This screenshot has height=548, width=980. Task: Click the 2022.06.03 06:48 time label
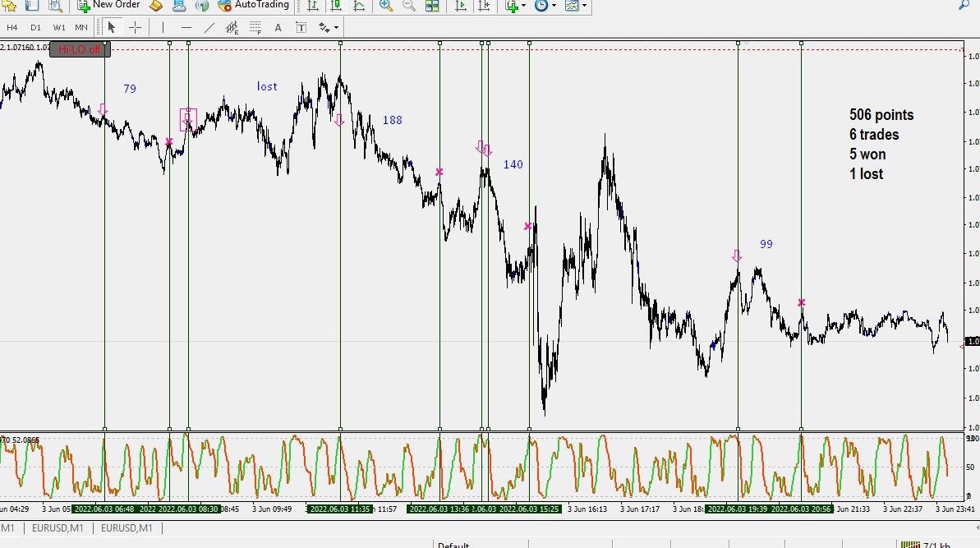click(x=104, y=509)
